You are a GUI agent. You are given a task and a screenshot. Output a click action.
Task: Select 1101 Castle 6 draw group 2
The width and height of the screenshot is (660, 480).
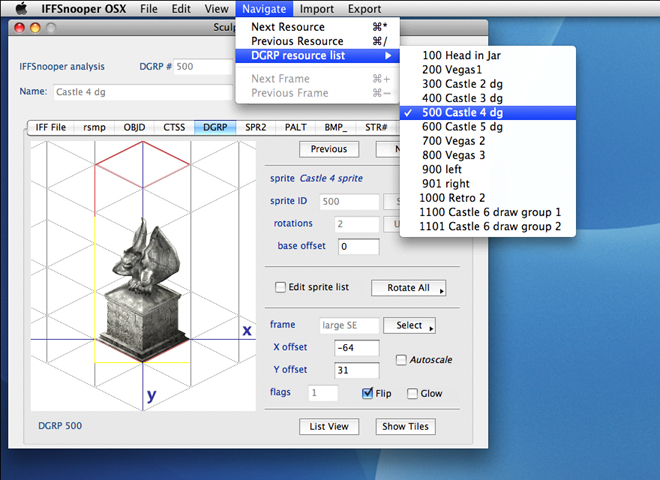tap(488, 227)
